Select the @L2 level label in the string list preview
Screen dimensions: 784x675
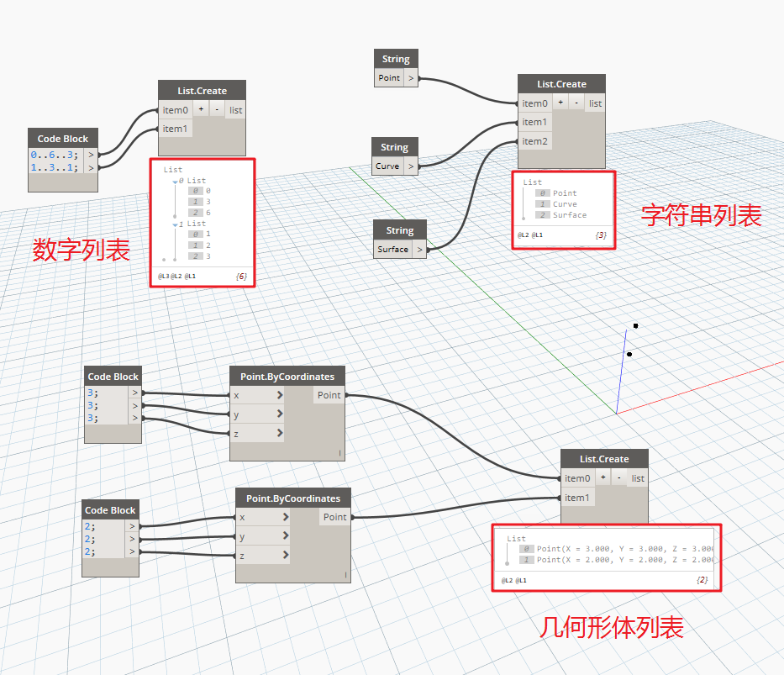tap(523, 235)
